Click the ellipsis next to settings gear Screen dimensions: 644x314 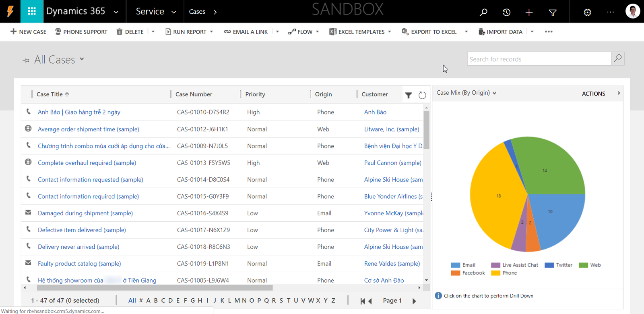[x=610, y=12]
